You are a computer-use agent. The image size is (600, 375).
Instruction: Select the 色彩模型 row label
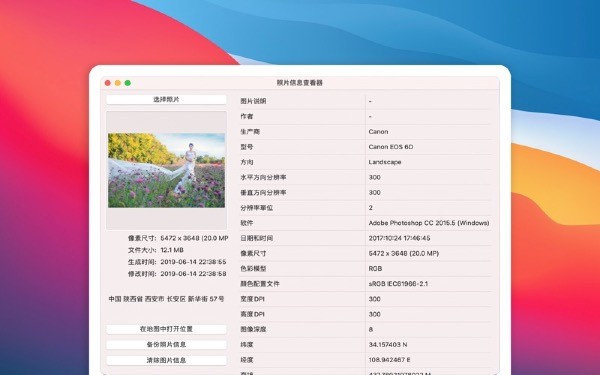pos(253,269)
